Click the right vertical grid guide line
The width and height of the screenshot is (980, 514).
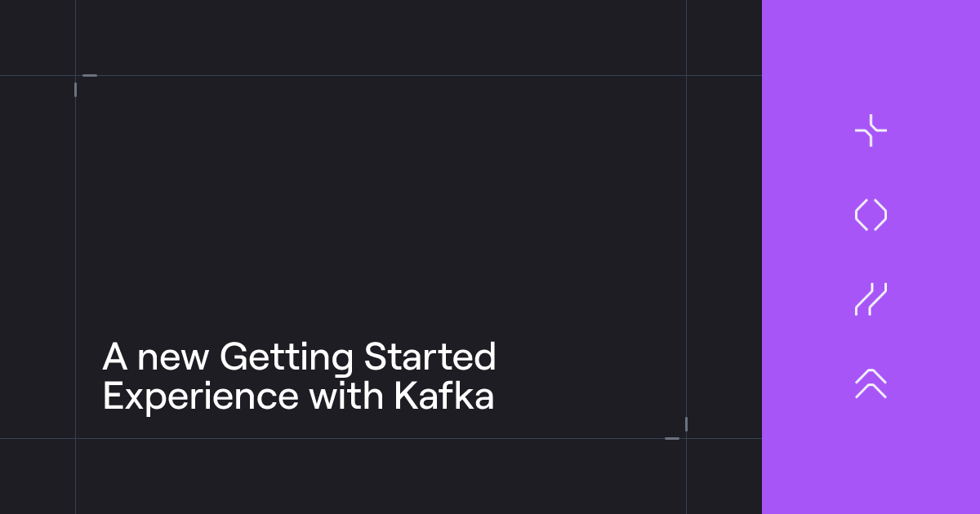click(686, 245)
